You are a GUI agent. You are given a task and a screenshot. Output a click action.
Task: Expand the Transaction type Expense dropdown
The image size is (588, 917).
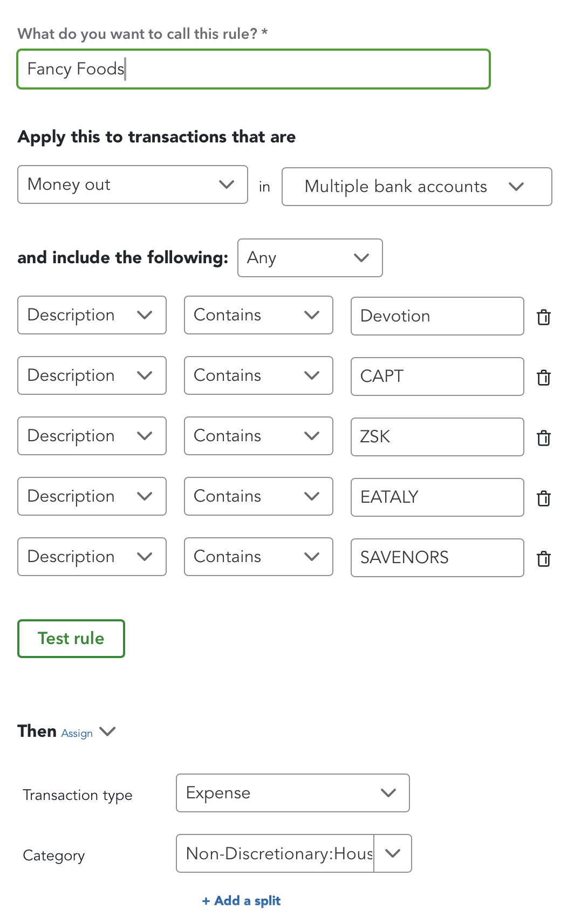coord(292,793)
